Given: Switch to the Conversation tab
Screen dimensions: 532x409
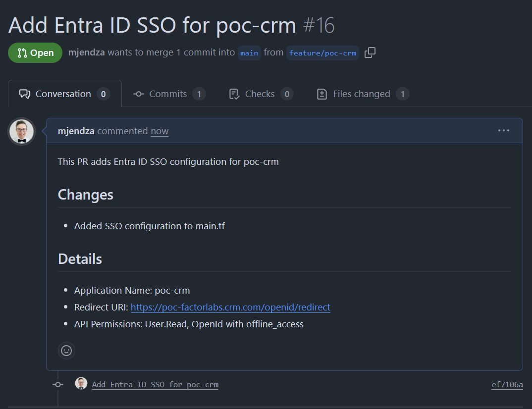Looking at the screenshot, I should [64, 94].
